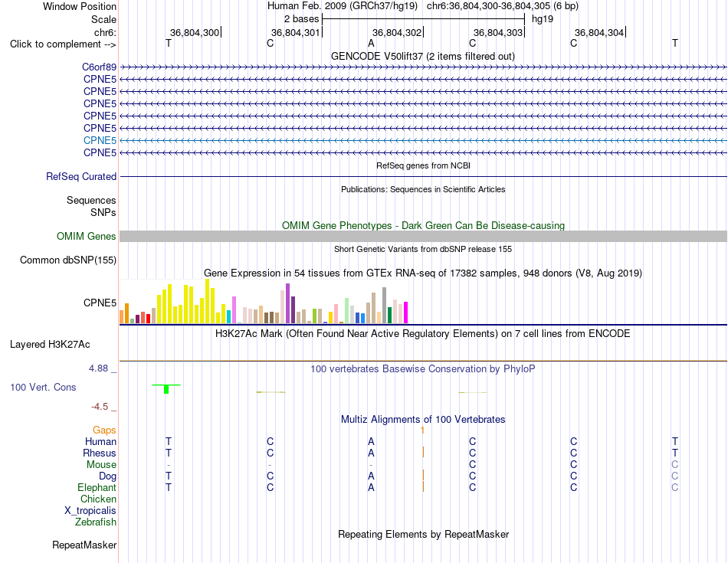Click the Zebrafish species label

[x=96, y=522]
